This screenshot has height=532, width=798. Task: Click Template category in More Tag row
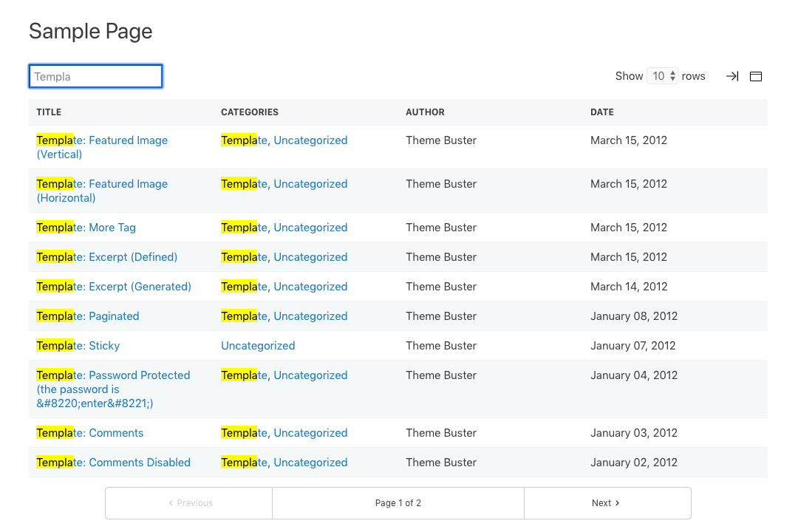[x=244, y=228]
